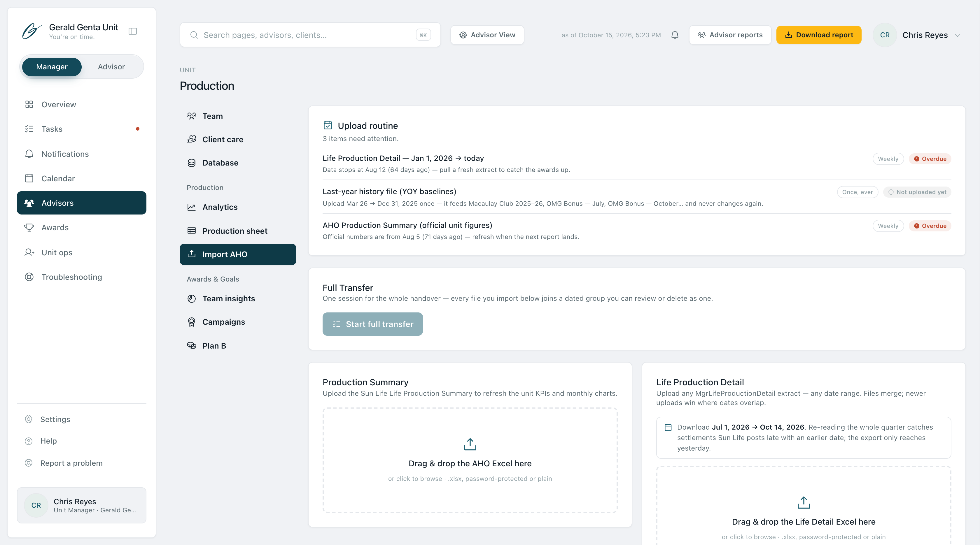
Task: Open the Production sheet
Action: (238, 231)
